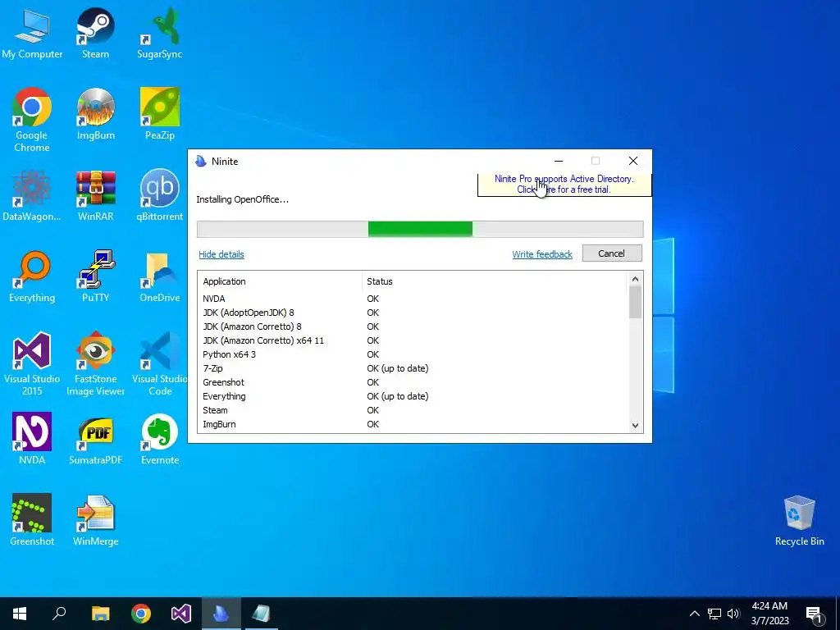This screenshot has width=840, height=630.
Task: Click the details list scroll down arrow
Action: [636, 426]
